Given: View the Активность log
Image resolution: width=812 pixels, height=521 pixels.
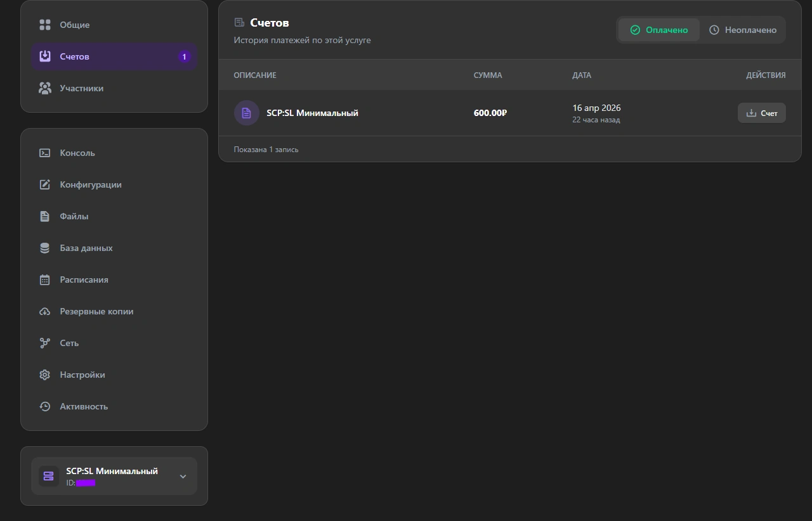Looking at the screenshot, I should [114, 406].
